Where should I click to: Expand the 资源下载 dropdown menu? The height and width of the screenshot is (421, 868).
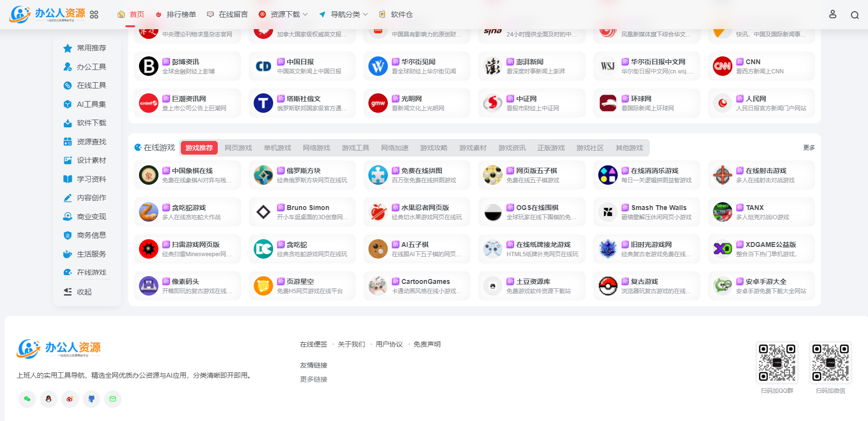click(x=283, y=15)
